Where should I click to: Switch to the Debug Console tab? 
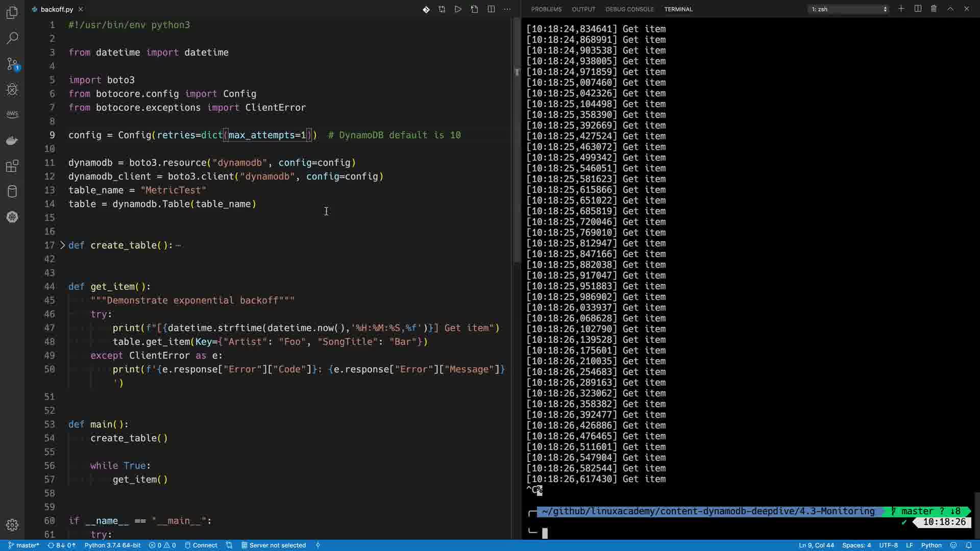click(x=629, y=9)
